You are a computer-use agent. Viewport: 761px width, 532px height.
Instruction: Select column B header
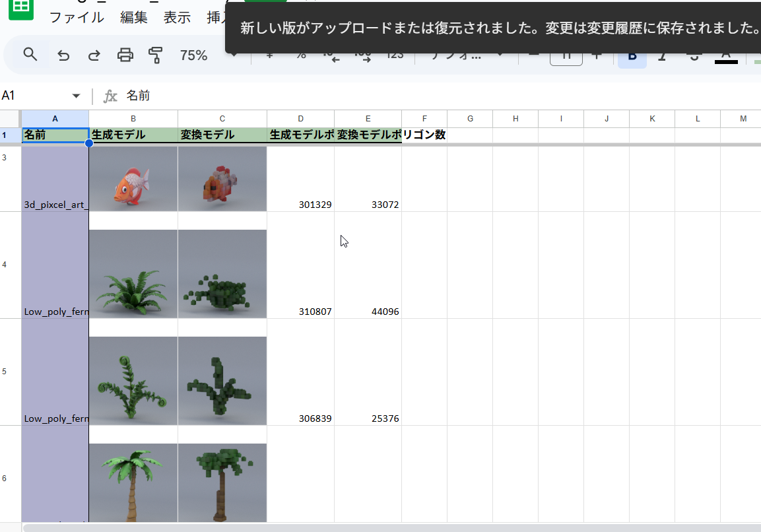tap(133, 118)
